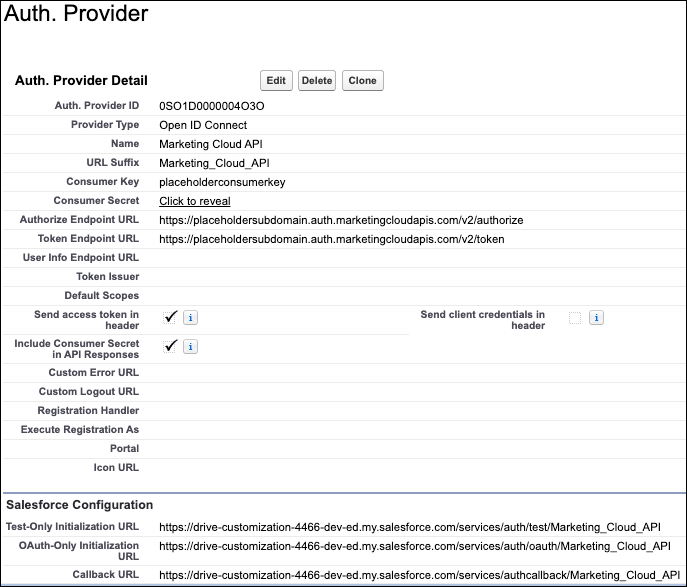Click the Consumer Key label
The image size is (687, 587).
(103, 182)
